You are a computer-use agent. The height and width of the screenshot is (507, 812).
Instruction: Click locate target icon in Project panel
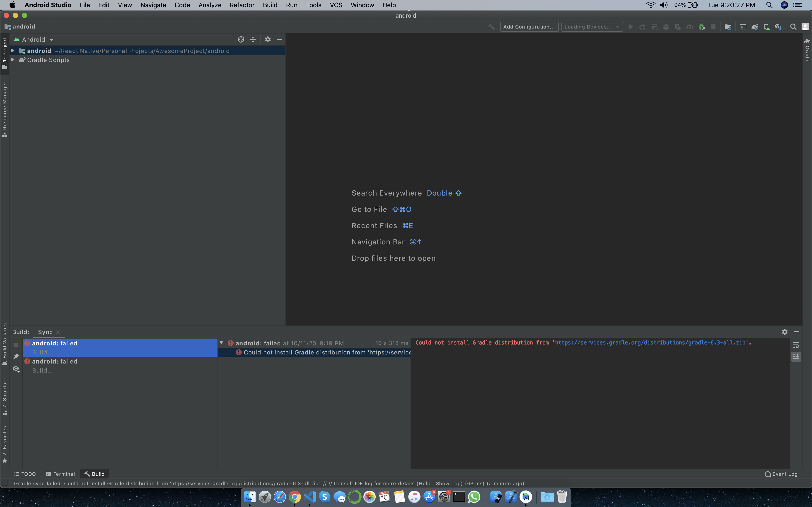241,40
